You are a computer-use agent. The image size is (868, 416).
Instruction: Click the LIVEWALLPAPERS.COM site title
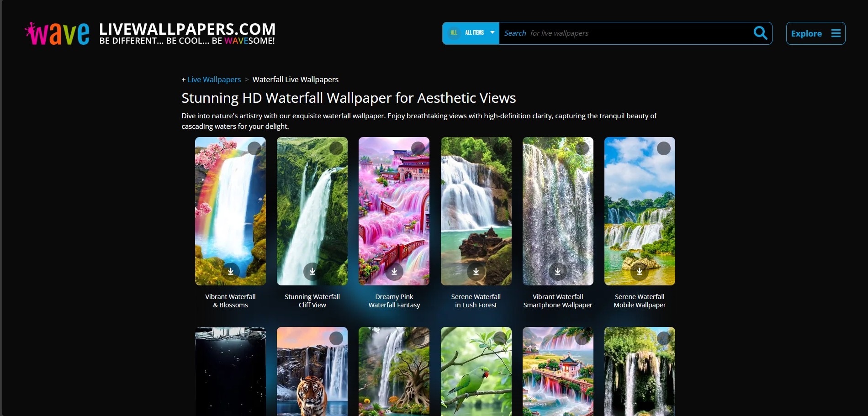[x=187, y=29]
